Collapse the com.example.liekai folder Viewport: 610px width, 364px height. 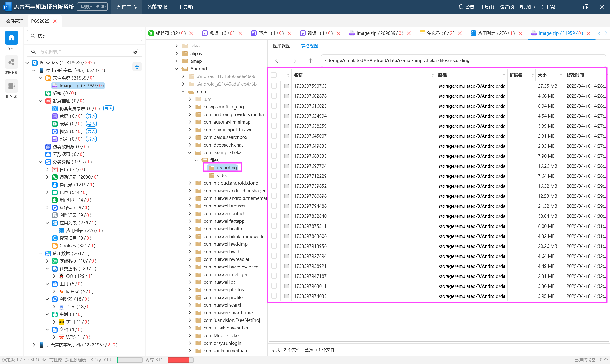tap(190, 152)
